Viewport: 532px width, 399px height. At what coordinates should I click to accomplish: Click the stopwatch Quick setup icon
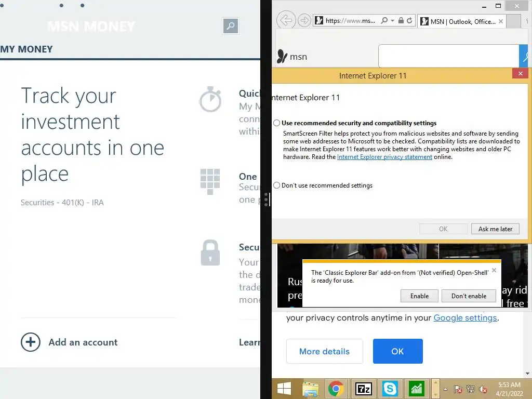coord(210,99)
